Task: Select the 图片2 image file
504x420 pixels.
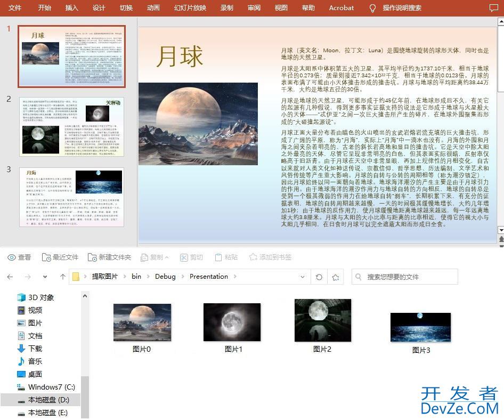Action: [322, 326]
